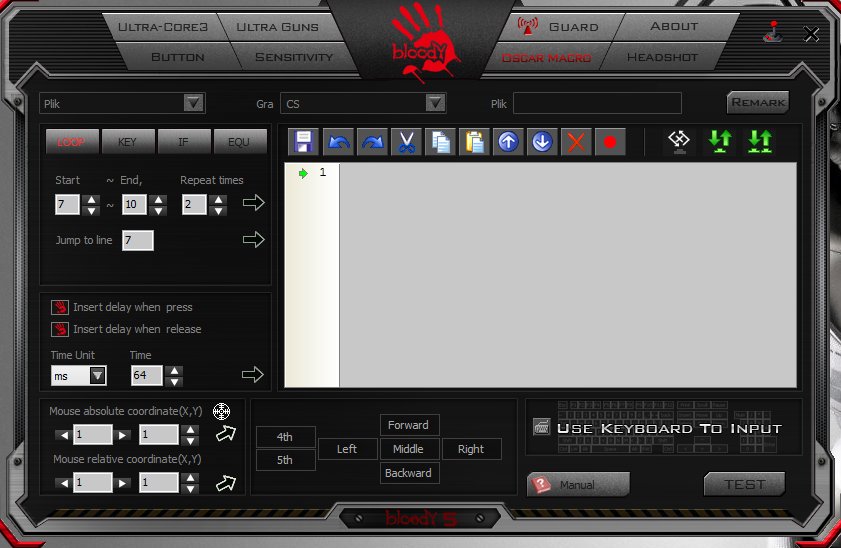Move the selected line up
This screenshot has height=548, width=841.
508,142
